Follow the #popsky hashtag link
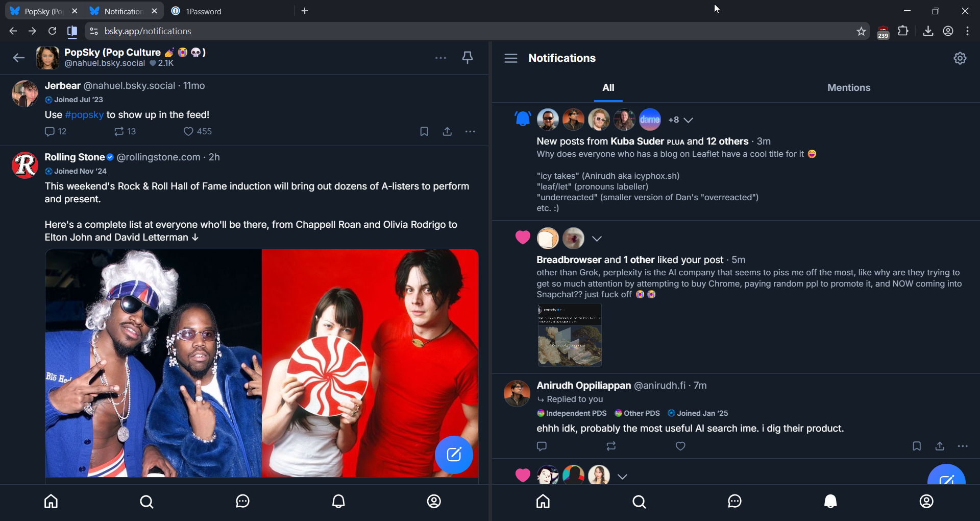980x521 pixels. (x=84, y=115)
